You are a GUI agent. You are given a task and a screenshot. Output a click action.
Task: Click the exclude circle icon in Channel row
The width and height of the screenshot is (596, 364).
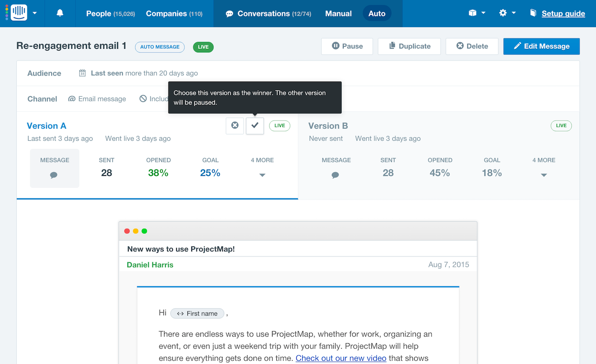click(x=143, y=99)
